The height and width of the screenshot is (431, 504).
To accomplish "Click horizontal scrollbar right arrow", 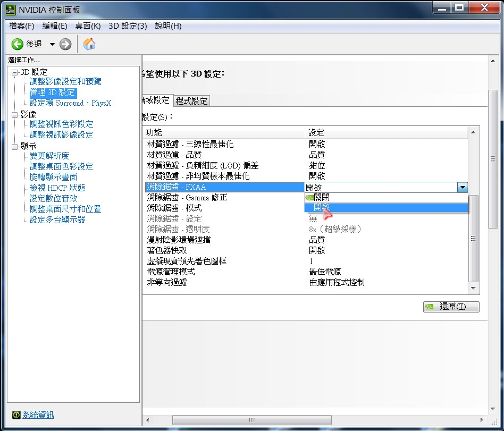I will tap(482, 420).
